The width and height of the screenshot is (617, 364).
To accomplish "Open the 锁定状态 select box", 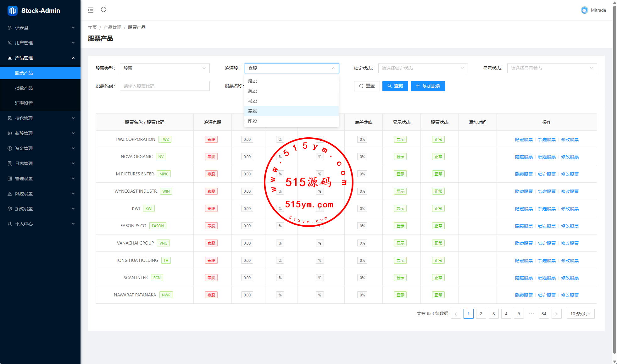I will tap(423, 68).
